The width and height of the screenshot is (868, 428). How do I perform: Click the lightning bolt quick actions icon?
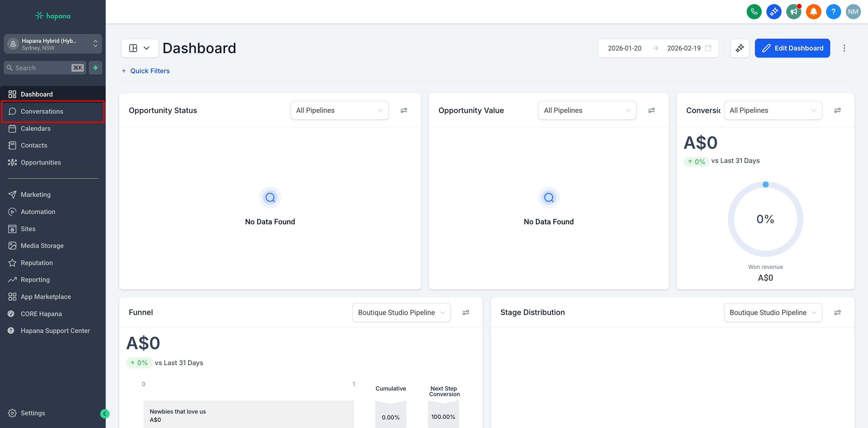[95, 68]
